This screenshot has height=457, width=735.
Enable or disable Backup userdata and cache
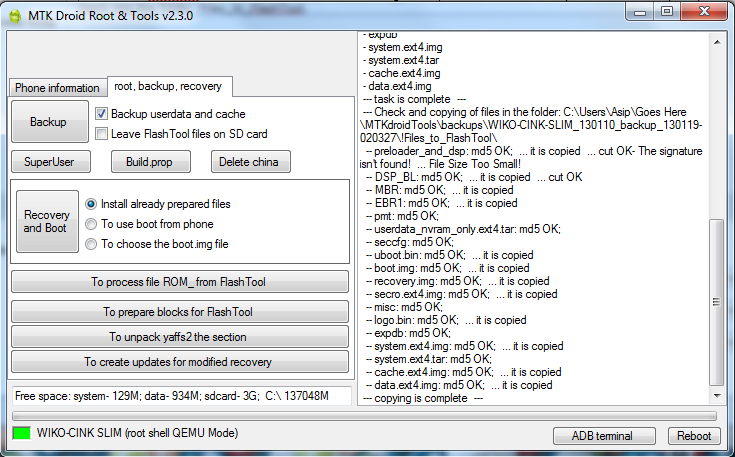pyautogui.click(x=101, y=114)
